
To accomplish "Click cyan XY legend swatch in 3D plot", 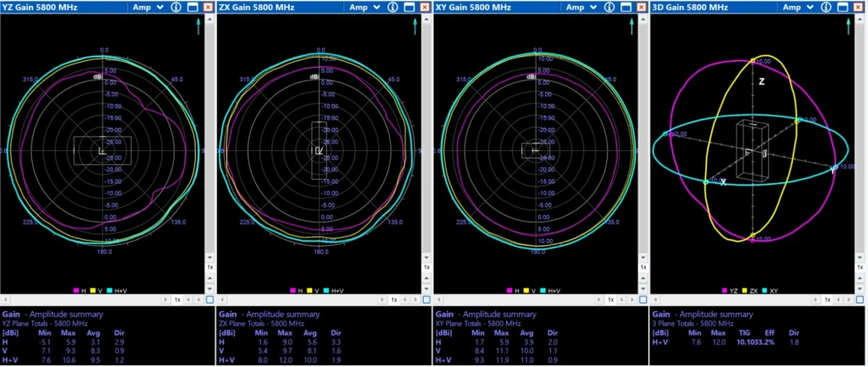I will point(765,291).
